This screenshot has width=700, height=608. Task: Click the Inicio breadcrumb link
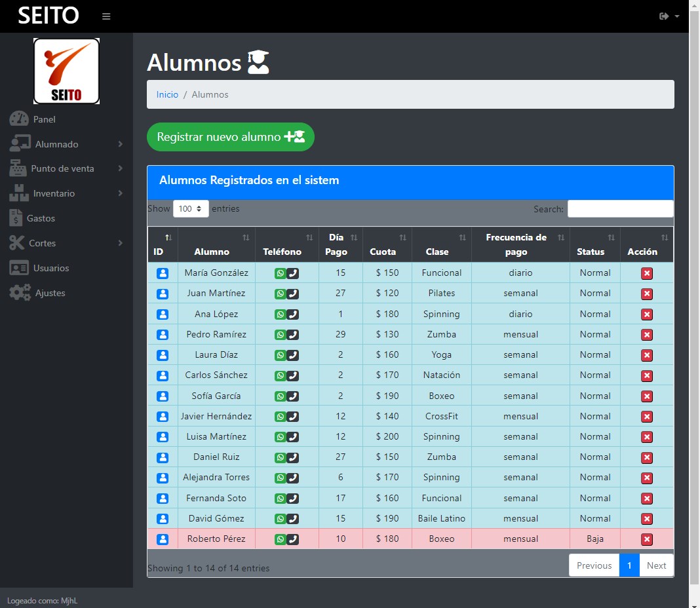(x=167, y=94)
